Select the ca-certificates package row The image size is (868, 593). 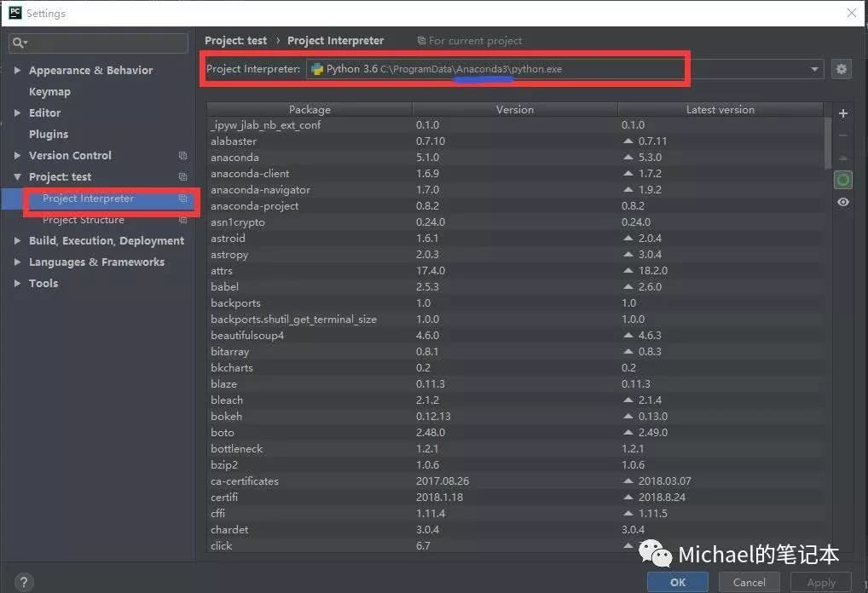point(515,481)
